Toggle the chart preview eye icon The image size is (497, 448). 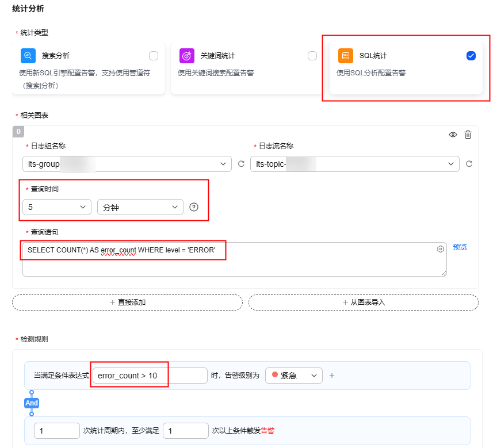[453, 135]
